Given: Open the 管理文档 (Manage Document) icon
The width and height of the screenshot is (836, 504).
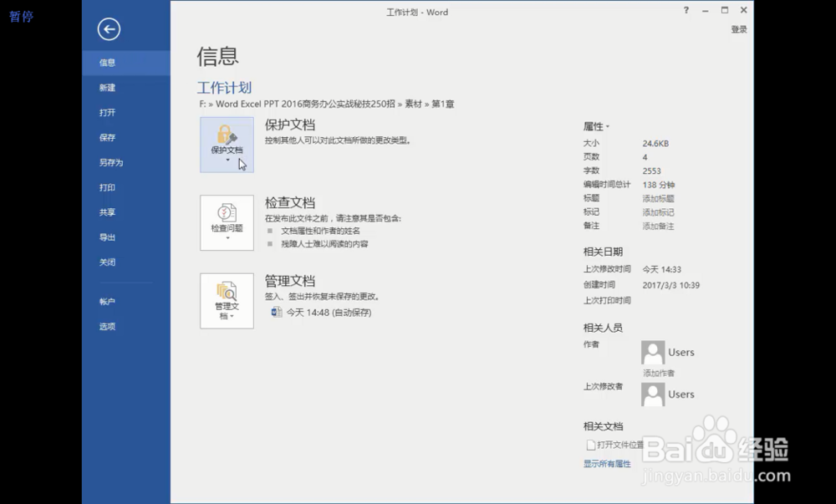Looking at the screenshot, I should (226, 293).
